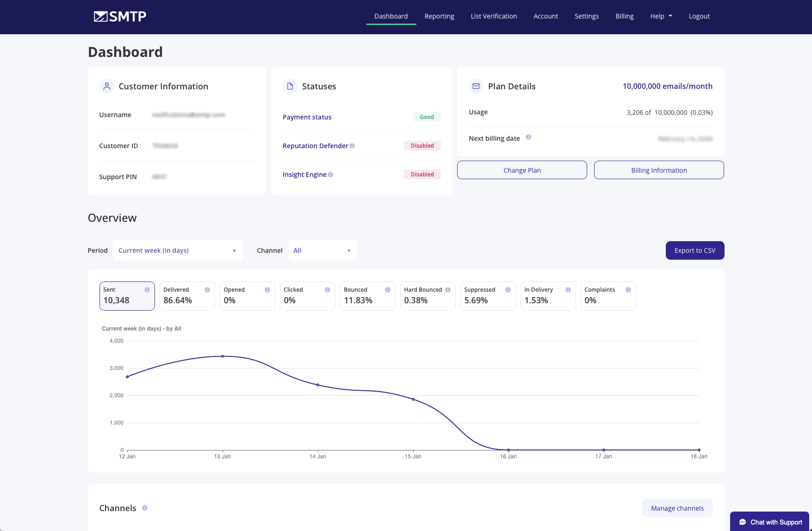Expand the Help menu
Screen dimensions: 812x531
click(661, 16)
